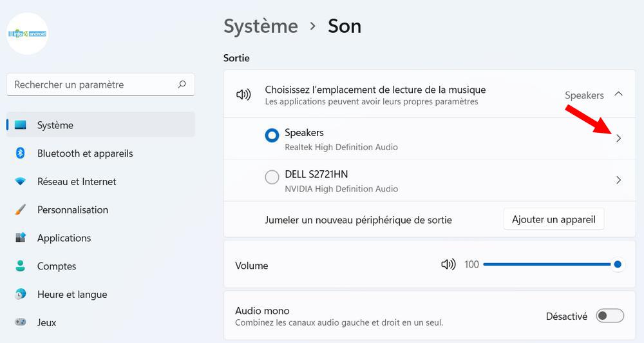Mute using the Volume speaker icon
644x343 pixels.
tap(448, 264)
